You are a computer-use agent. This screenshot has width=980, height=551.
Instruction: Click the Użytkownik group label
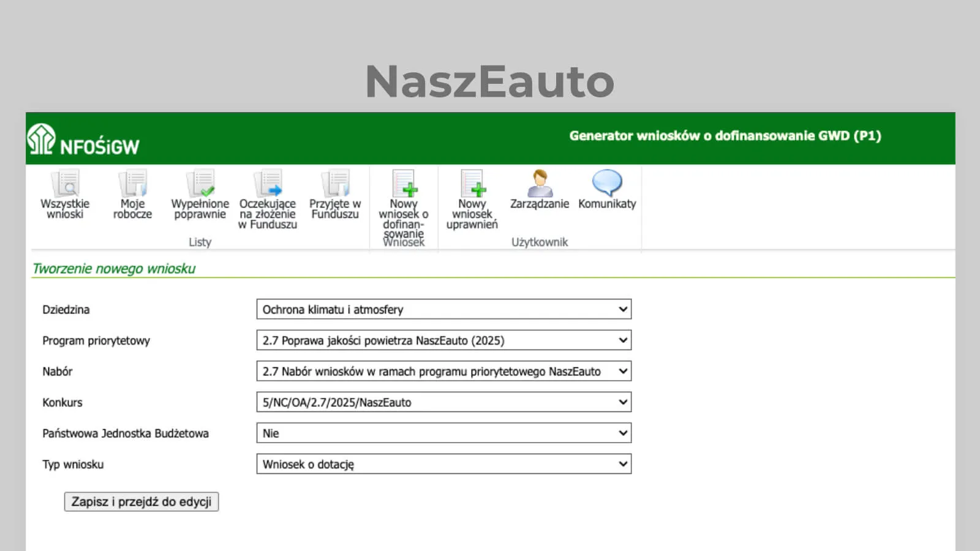pyautogui.click(x=540, y=242)
